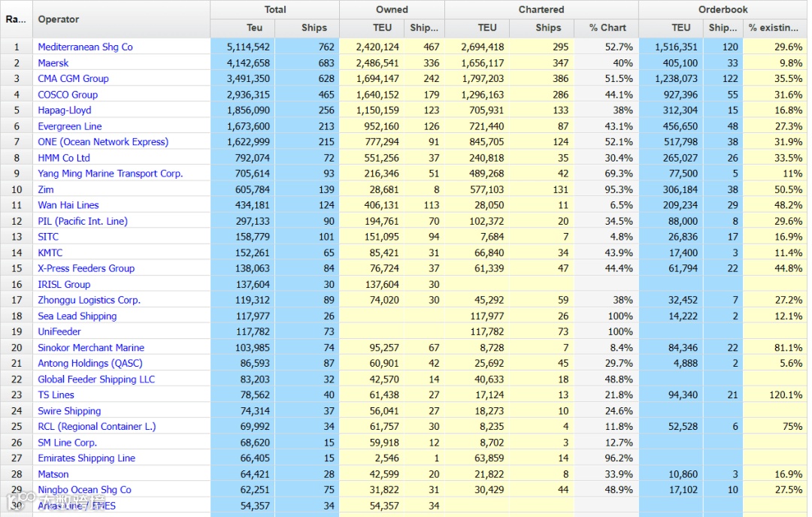Open Zhonggu Logistics Corp. link
This screenshot has height=517, width=812.
(x=89, y=300)
